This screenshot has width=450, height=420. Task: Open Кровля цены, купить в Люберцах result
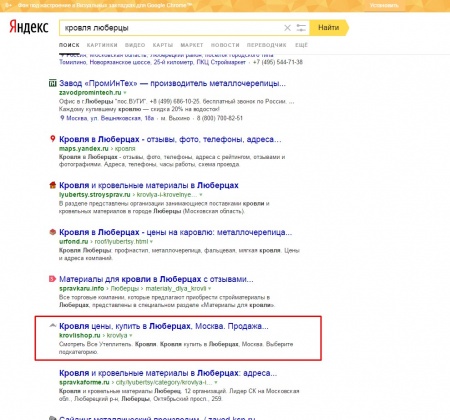pyautogui.click(x=164, y=326)
